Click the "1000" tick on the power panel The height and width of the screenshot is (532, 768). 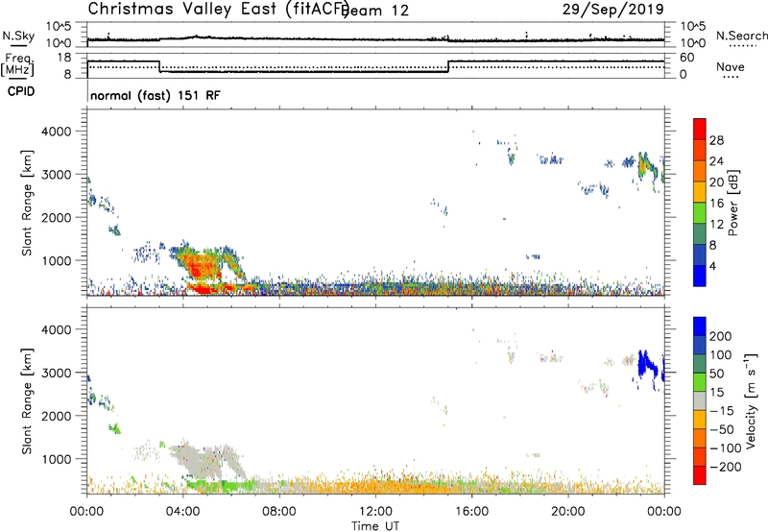pos(56,260)
